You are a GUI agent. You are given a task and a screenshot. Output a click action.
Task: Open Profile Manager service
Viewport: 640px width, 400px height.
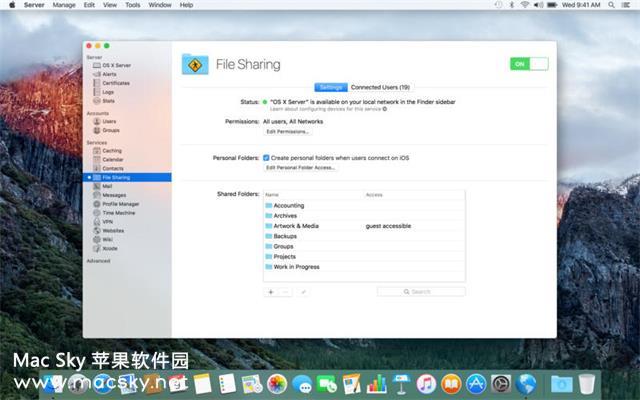pos(116,204)
